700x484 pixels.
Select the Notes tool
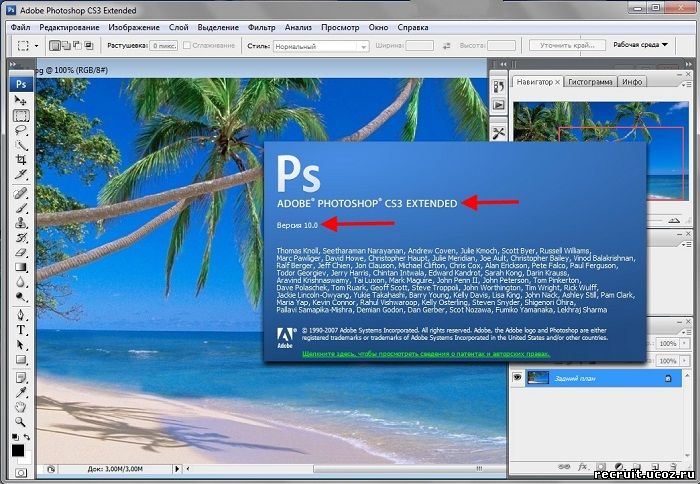21,378
